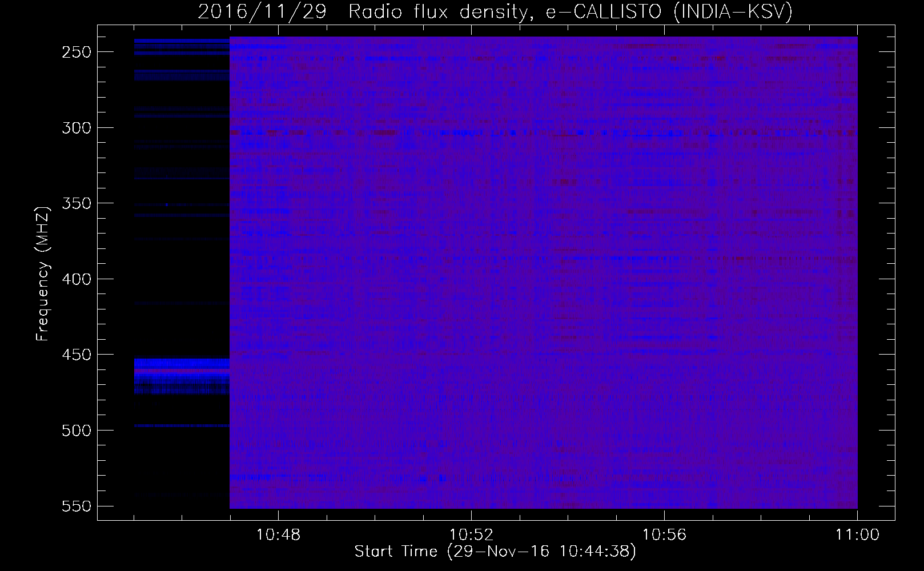Click the 10:56 time tick label
The image size is (924, 571).
click(x=664, y=535)
